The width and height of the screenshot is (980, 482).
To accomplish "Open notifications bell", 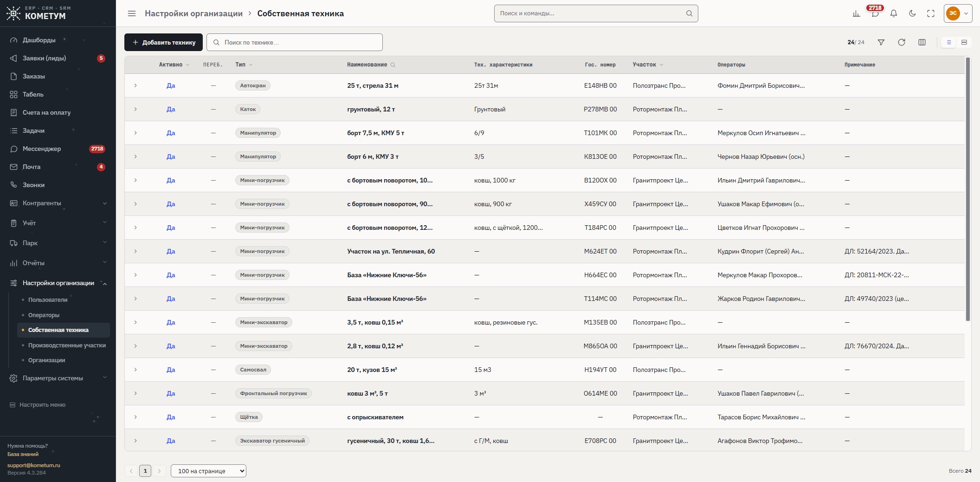I will click(x=894, y=13).
